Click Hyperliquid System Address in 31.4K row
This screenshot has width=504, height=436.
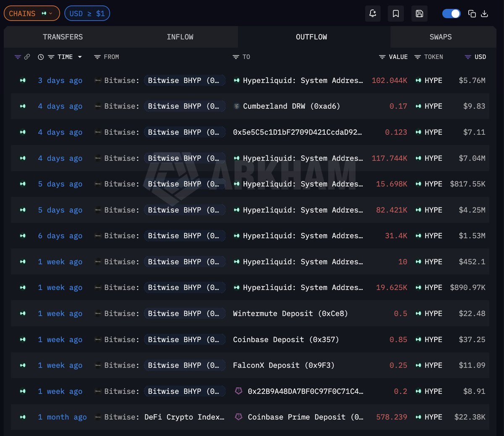pos(302,236)
